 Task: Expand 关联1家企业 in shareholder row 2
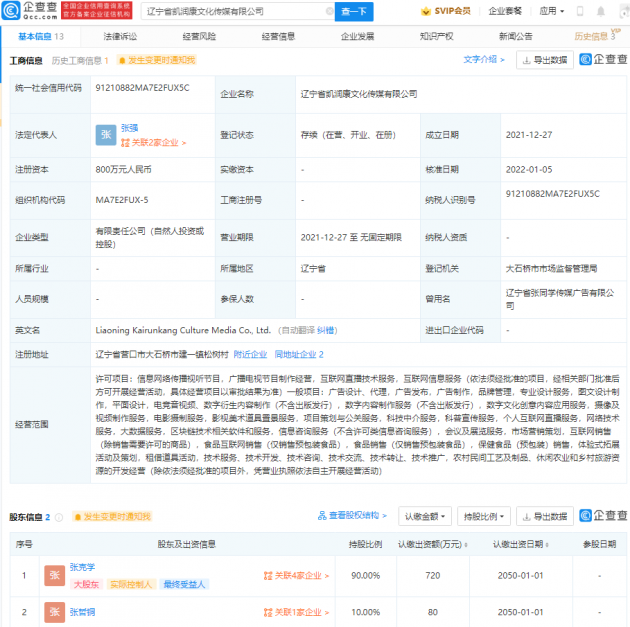coord(297,613)
